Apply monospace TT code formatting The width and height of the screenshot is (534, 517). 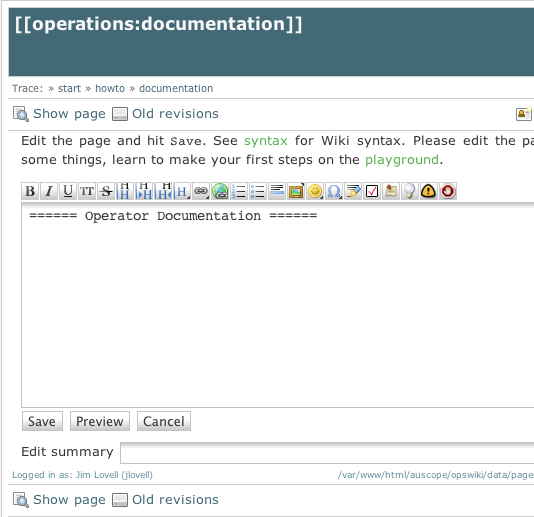coord(87,191)
